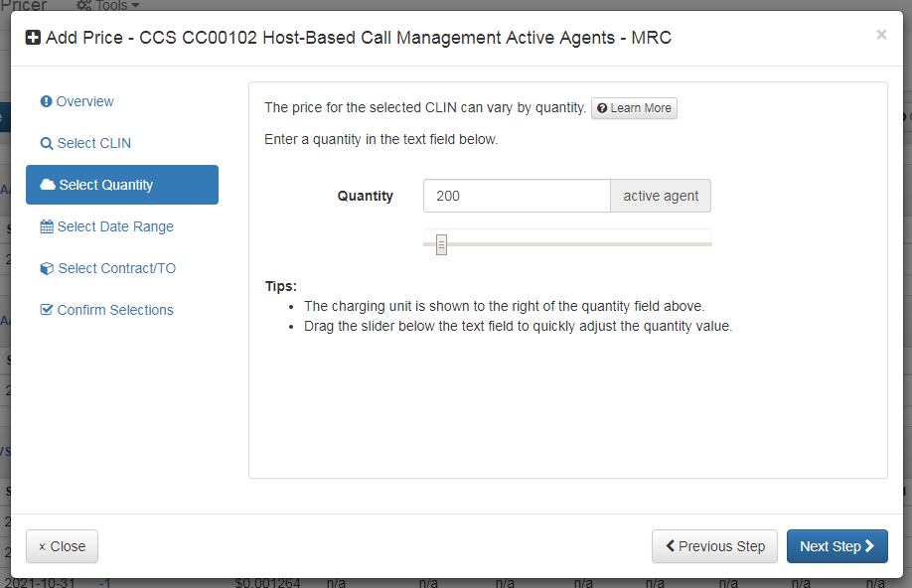The image size is (912, 588).
Task: Click the plus icon in the Add Price title
Action: (31, 37)
